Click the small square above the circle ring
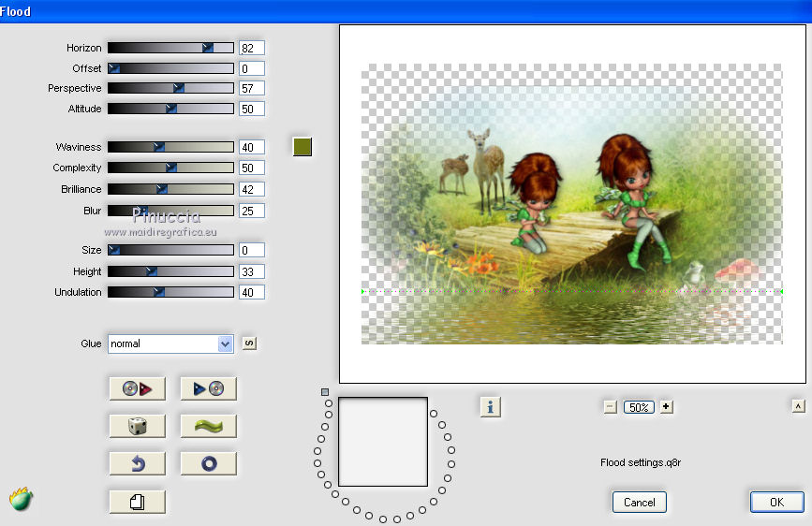Image resolution: width=812 pixels, height=526 pixels. pyautogui.click(x=325, y=392)
